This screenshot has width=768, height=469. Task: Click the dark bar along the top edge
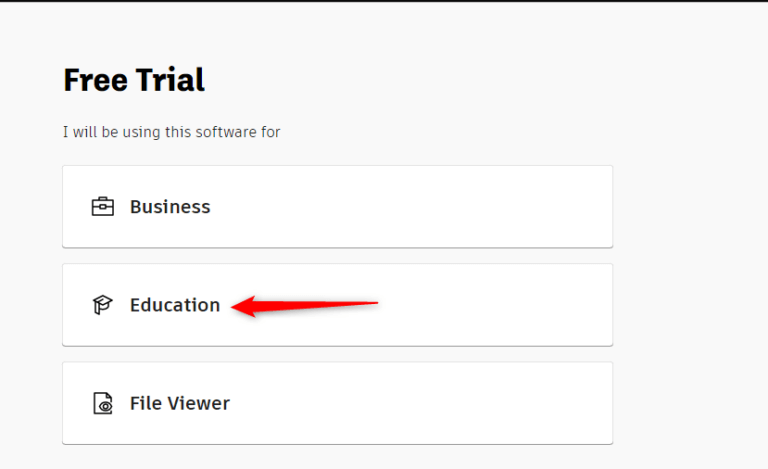coord(384,1)
